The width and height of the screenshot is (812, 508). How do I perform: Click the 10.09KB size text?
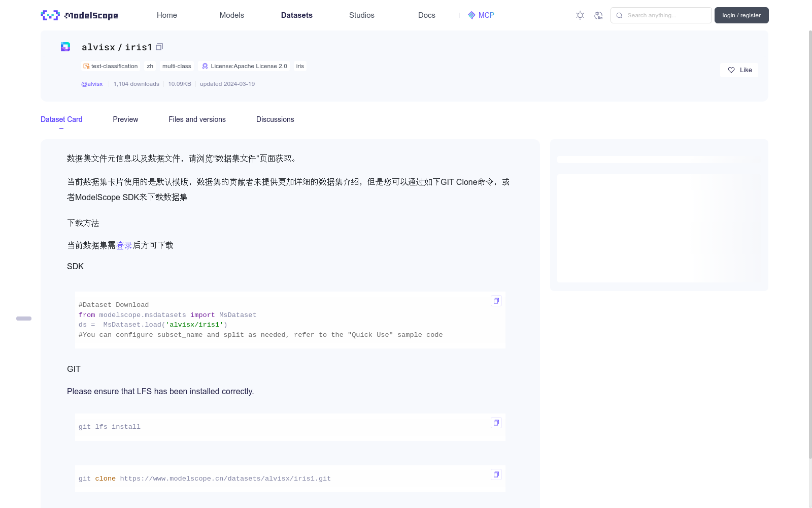tap(180, 84)
